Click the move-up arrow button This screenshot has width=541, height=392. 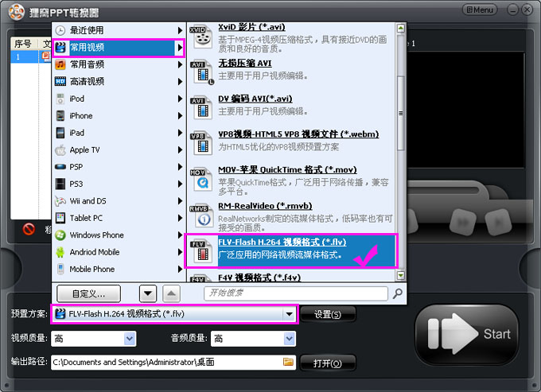pos(171,293)
